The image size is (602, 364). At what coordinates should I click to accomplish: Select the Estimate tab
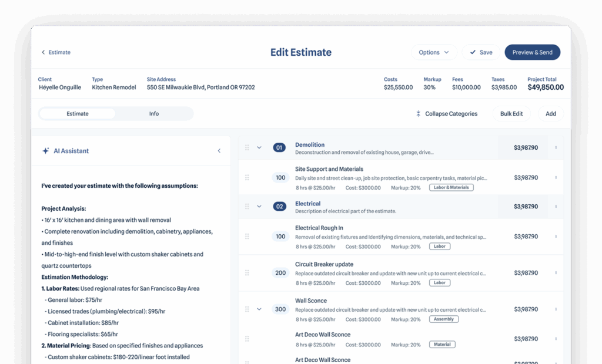pyautogui.click(x=78, y=114)
